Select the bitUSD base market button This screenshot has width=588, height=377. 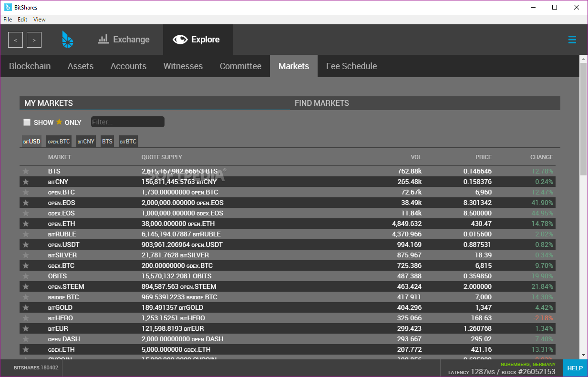click(32, 142)
